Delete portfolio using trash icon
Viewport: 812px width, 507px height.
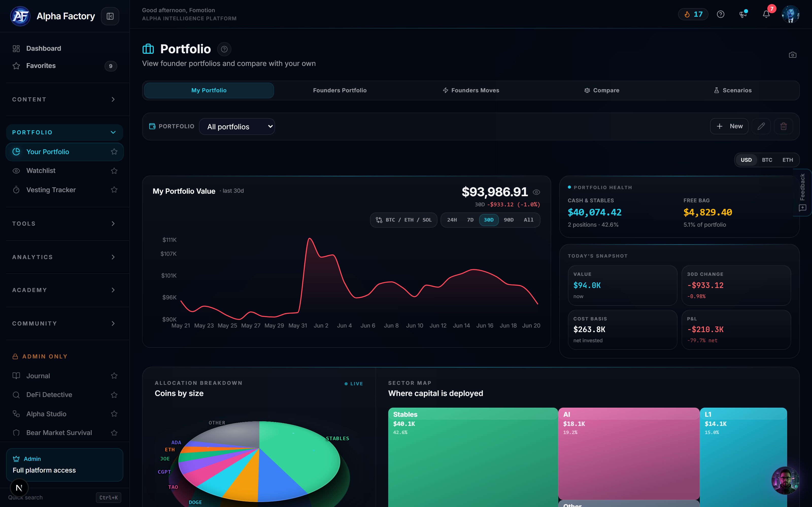[x=784, y=126]
